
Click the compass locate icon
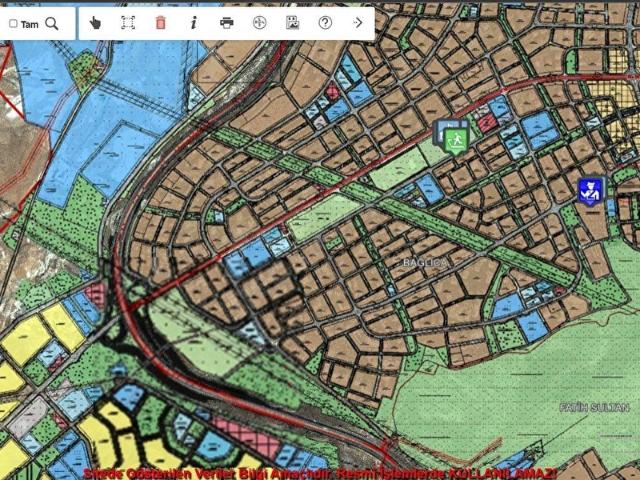click(260, 23)
